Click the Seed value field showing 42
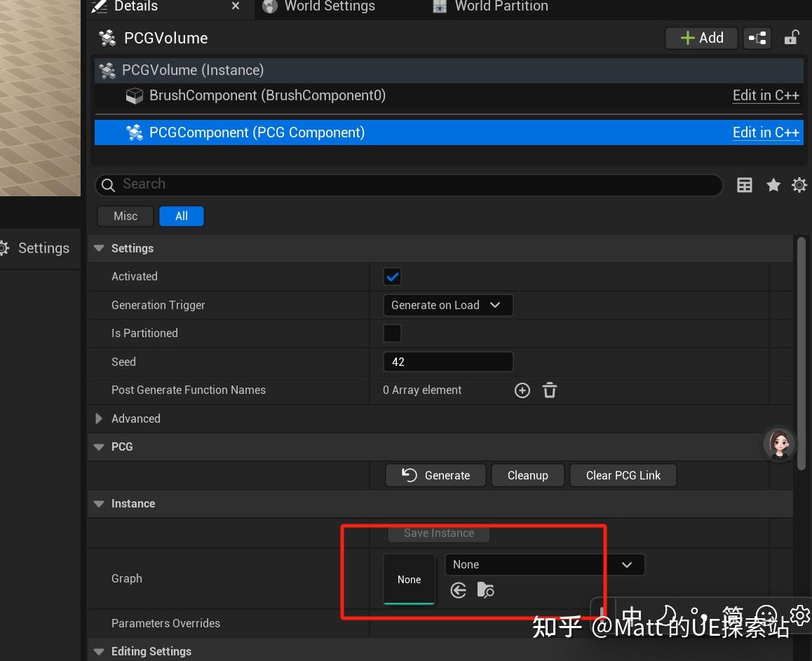The height and width of the screenshot is (661, 812). 448,362
